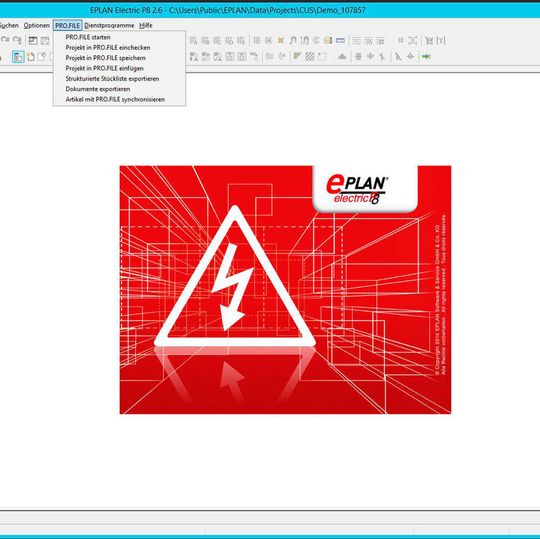Click the green arrow toolbar icon
The image size is (540, 539).
(x=426, y=56)
